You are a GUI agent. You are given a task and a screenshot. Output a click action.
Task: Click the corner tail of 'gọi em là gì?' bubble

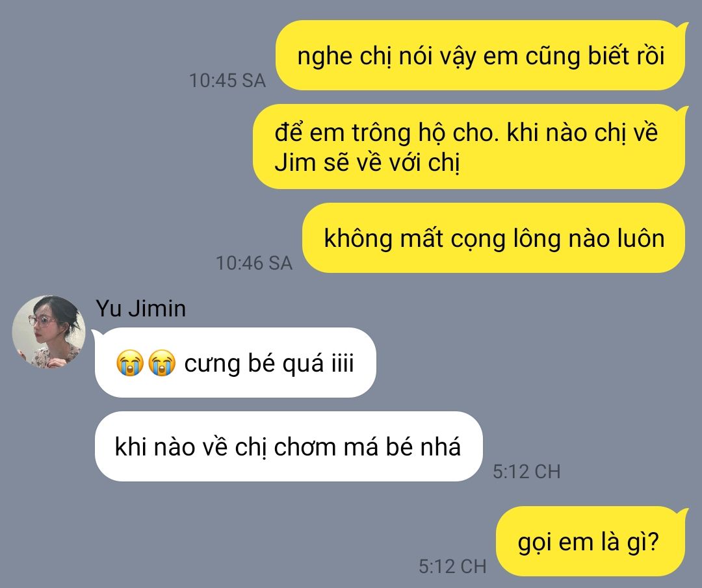pyautogui.click(x=682, y=513)
